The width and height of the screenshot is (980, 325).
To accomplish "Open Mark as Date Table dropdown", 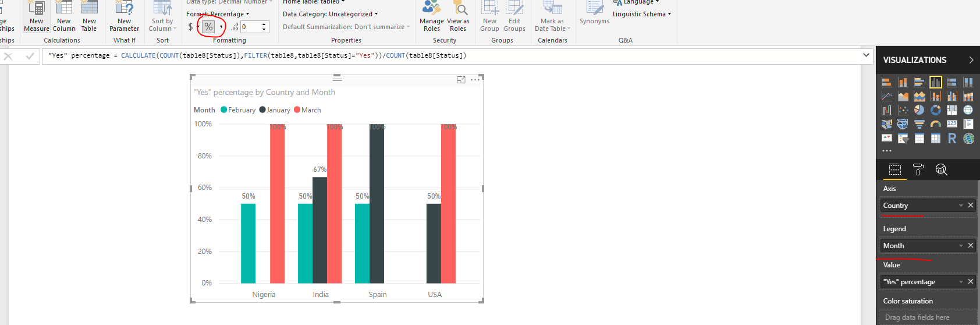I will tap(552, 16).
